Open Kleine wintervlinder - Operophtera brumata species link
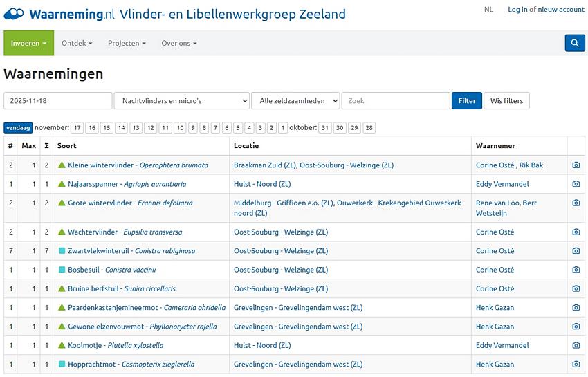 click(x=138, y=165)
